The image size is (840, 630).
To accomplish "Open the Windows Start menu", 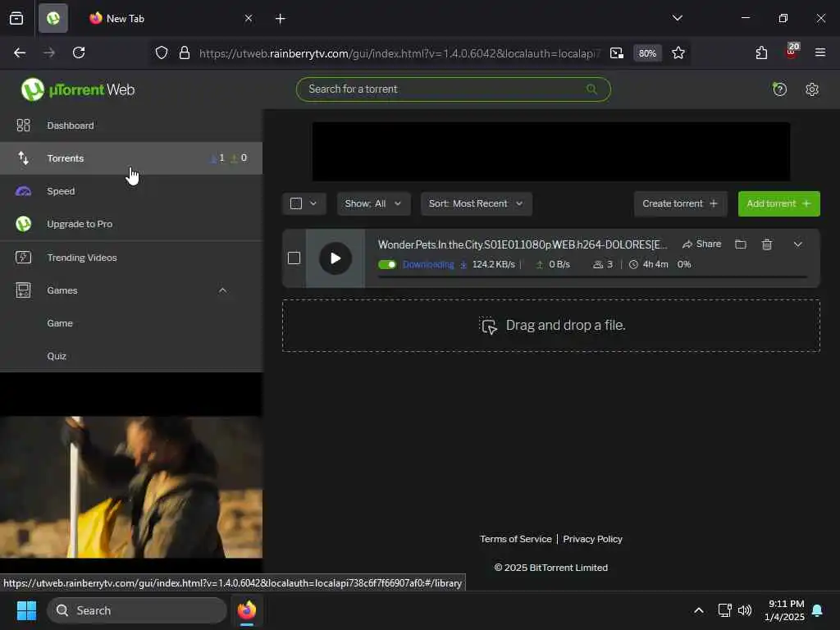I will [x=26, y=610].
